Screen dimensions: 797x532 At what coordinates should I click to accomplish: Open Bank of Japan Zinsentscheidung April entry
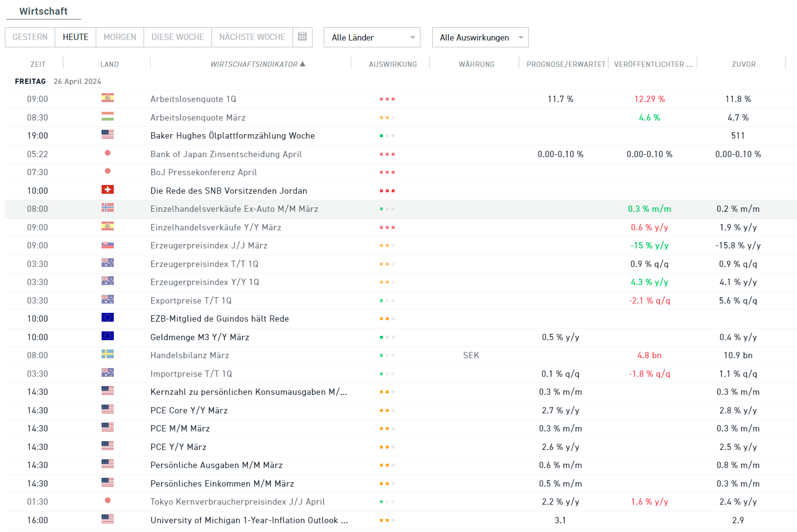226,154
